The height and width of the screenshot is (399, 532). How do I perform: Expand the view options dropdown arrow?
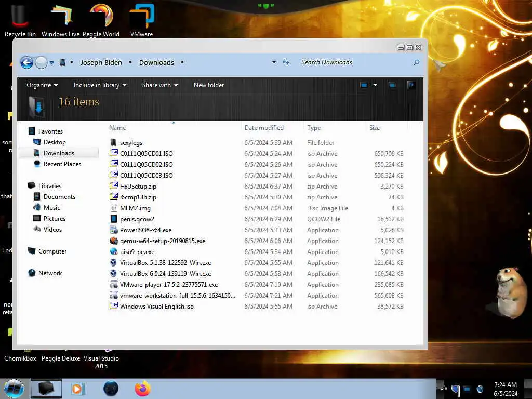point(375,85)
